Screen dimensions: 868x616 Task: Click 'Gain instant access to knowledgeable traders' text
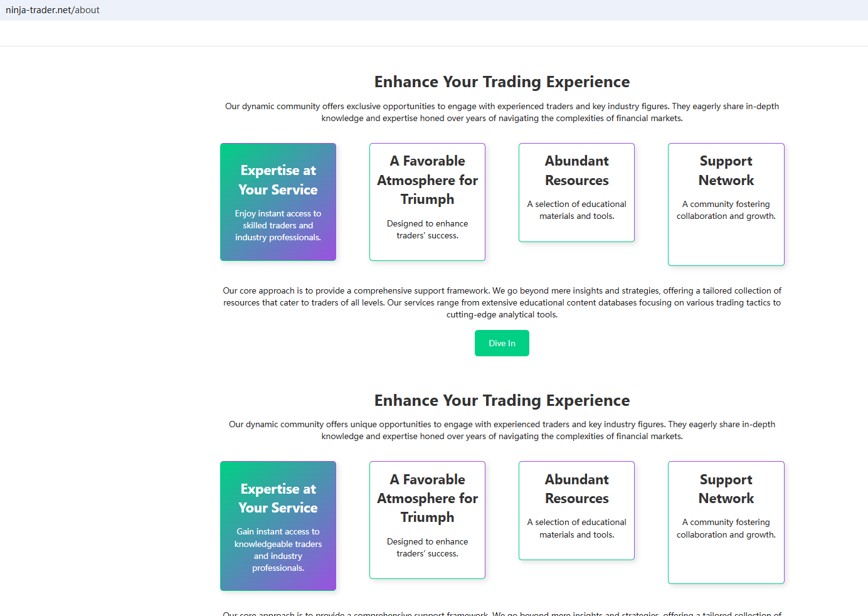278,550
